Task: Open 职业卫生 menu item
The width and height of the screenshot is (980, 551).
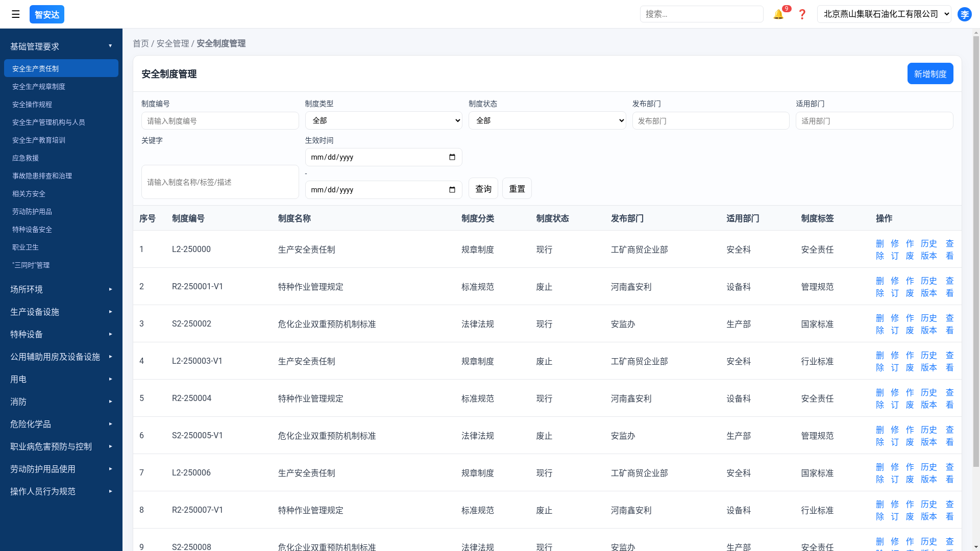Action: [61, 247]
